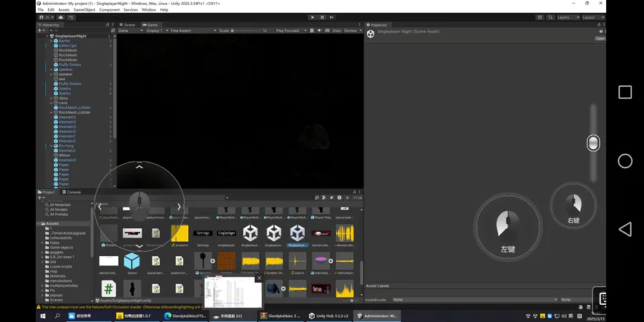Tap the virtual mouse pad right arrow
644x322 pixels.
pos(179,206)
